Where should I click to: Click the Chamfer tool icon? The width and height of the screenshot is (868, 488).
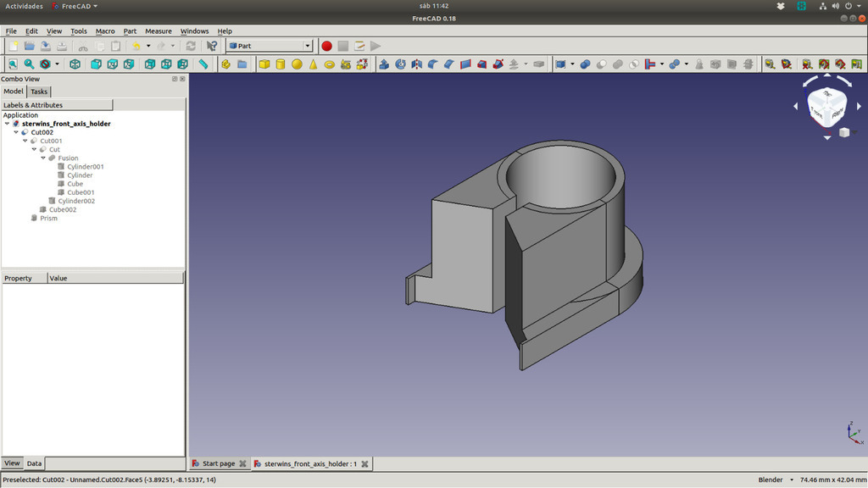click(449, 64)
